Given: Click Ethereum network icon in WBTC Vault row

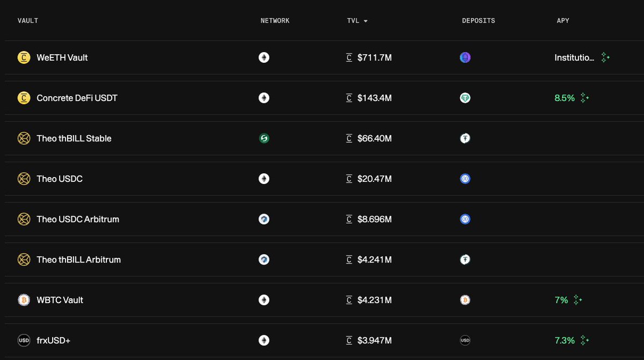Looking at the screenshot, I should point(264,300).
